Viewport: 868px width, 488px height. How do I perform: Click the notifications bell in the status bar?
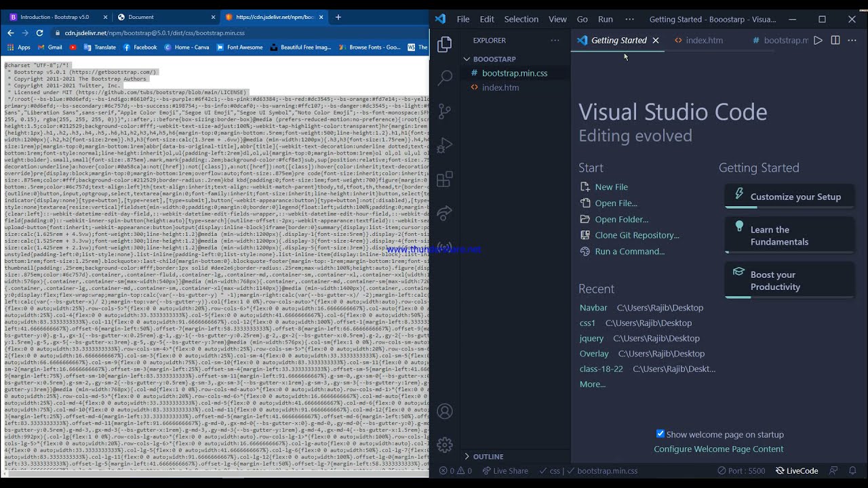(x=852, y=470)
